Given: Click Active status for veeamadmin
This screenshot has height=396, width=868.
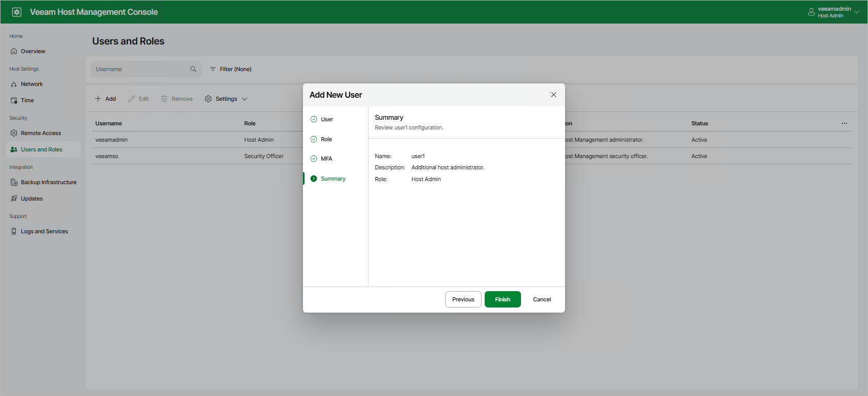Looking at the screenshot, I should [x=699, y=140].
